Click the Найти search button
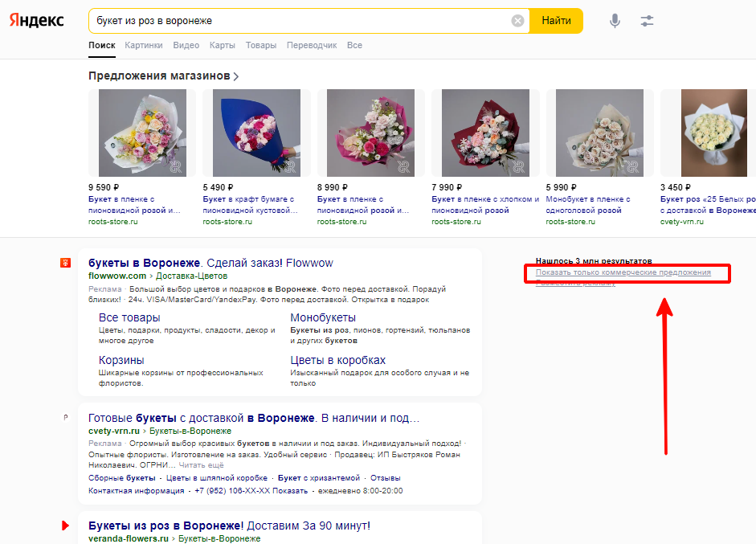The width and height of the screenshot is (756, 544). coord(557,21)
